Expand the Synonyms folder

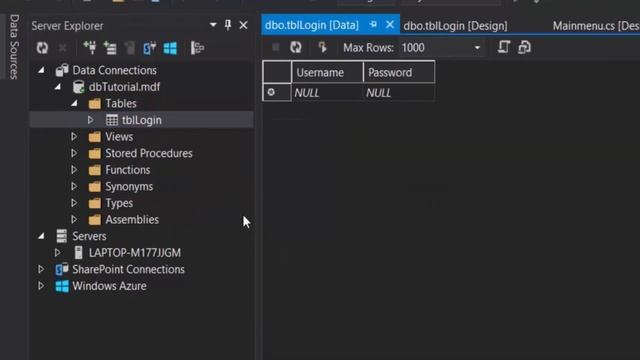click(x=74, y=186)
